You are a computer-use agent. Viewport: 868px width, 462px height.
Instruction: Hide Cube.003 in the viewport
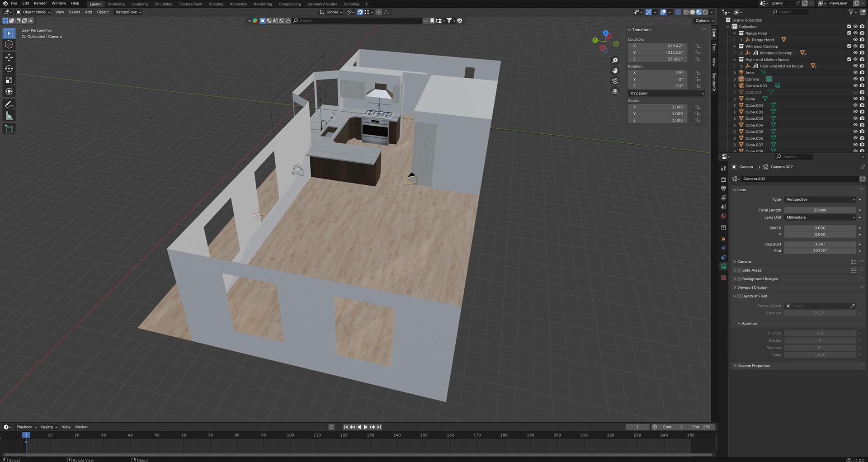855,118
